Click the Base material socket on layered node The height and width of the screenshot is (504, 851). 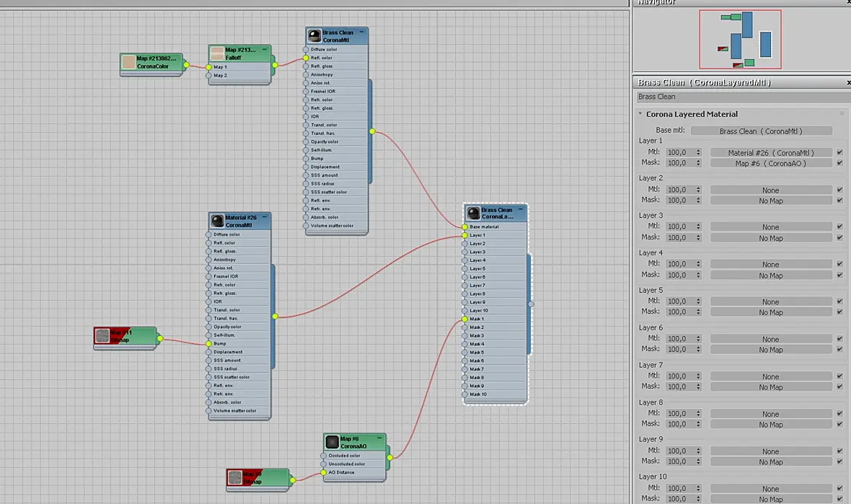[464, 227]
